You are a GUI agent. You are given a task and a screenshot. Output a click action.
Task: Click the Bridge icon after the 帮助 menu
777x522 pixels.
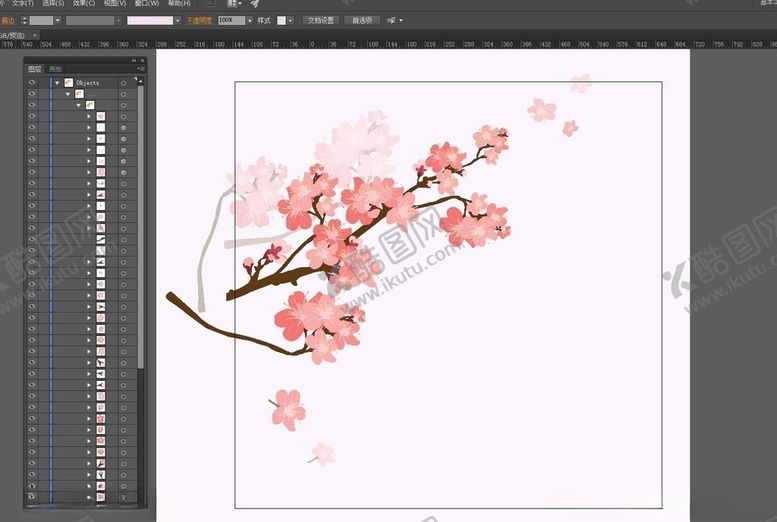(211, 3)
